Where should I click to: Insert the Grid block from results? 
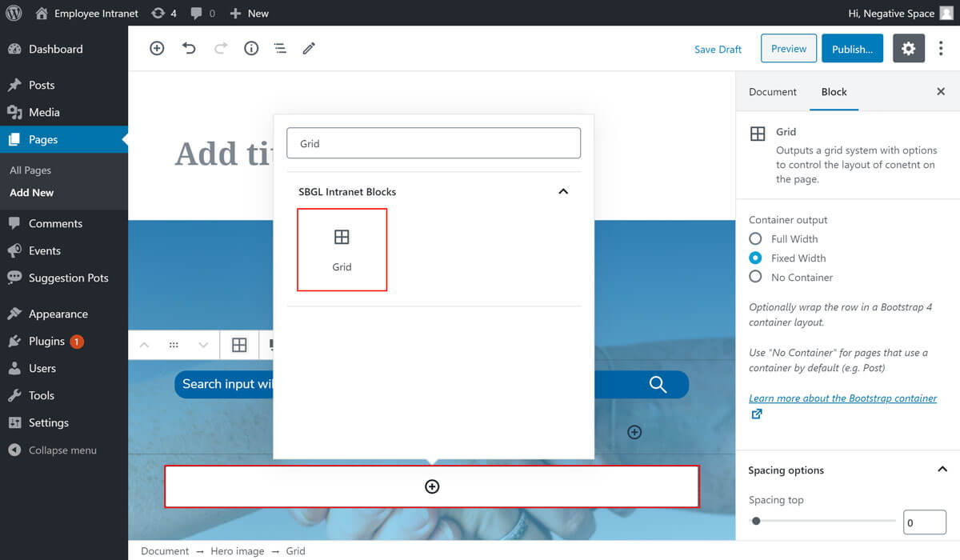click(x=342, y=250)
